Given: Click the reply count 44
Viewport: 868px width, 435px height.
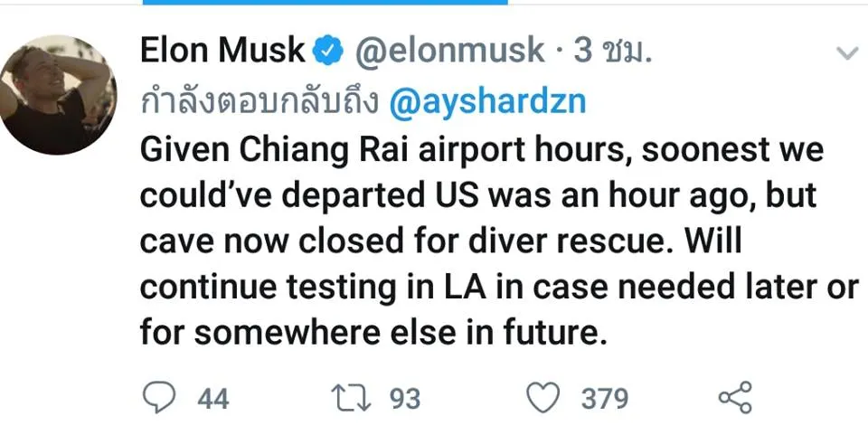Looking at the screenshot, I should click(213, 398).
